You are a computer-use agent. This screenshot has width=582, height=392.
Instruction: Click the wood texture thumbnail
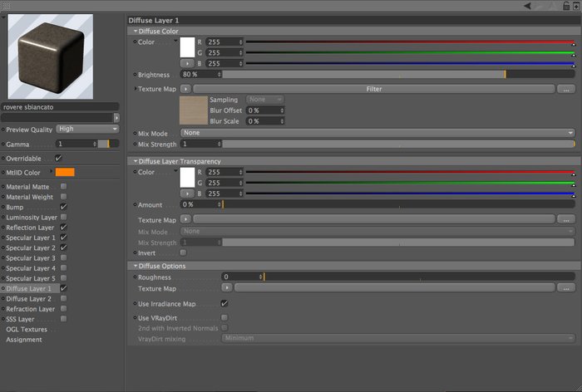[x=194, y=110]
